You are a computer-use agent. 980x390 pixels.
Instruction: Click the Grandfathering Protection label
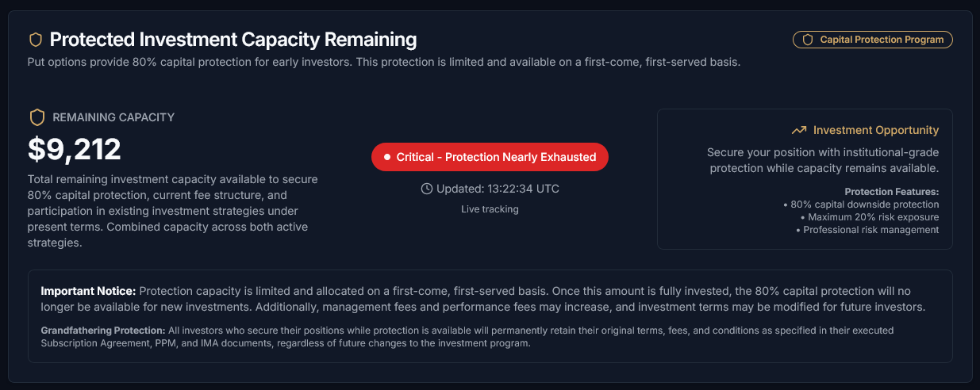tap(102, 330)
